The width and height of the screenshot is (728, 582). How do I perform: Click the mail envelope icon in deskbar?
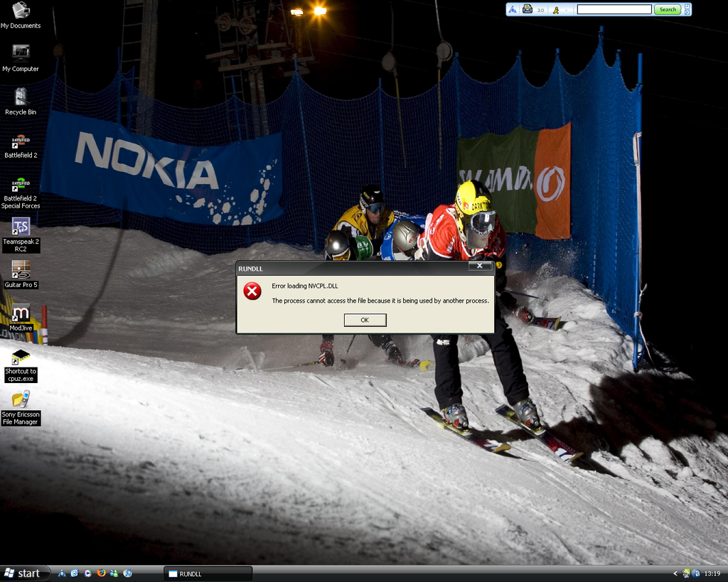click(x=527, y=9)
